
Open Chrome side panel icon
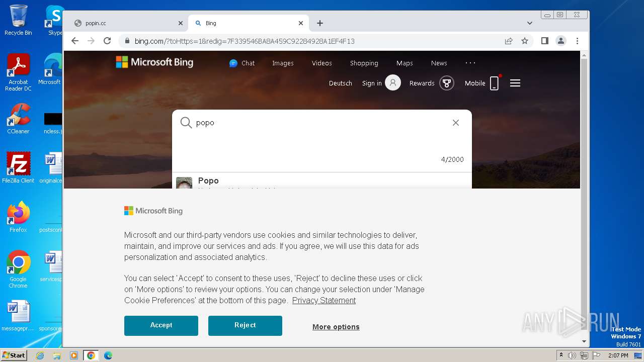(545, 41)
